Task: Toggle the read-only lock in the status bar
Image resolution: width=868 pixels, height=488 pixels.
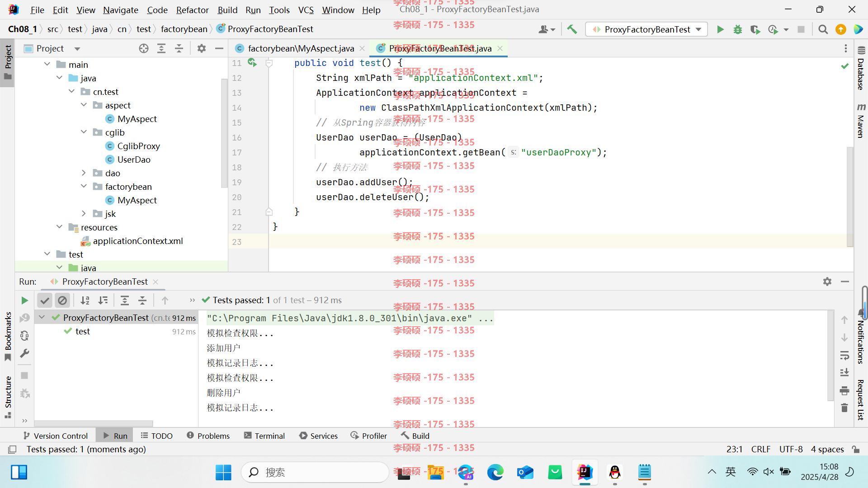Action: (856, 449)
